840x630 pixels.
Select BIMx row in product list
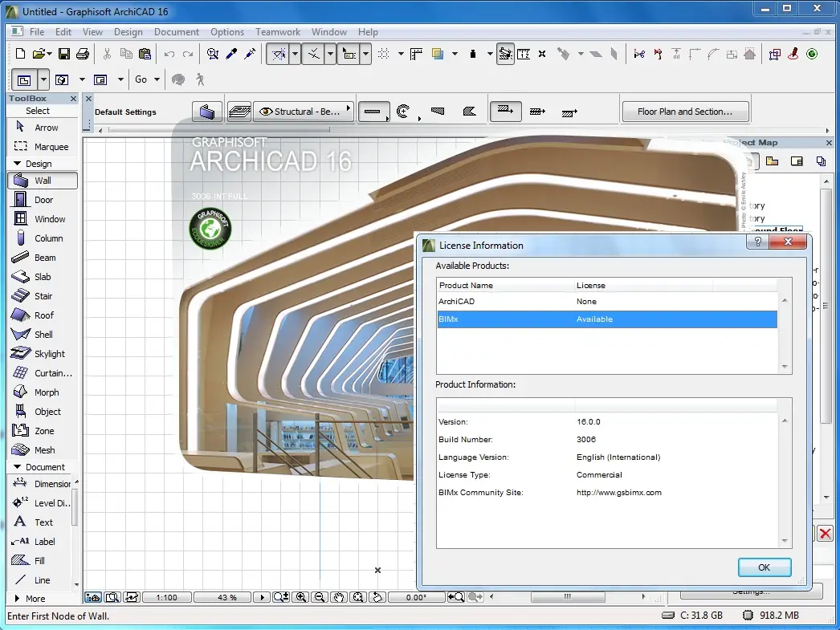(x=607, y=319)
